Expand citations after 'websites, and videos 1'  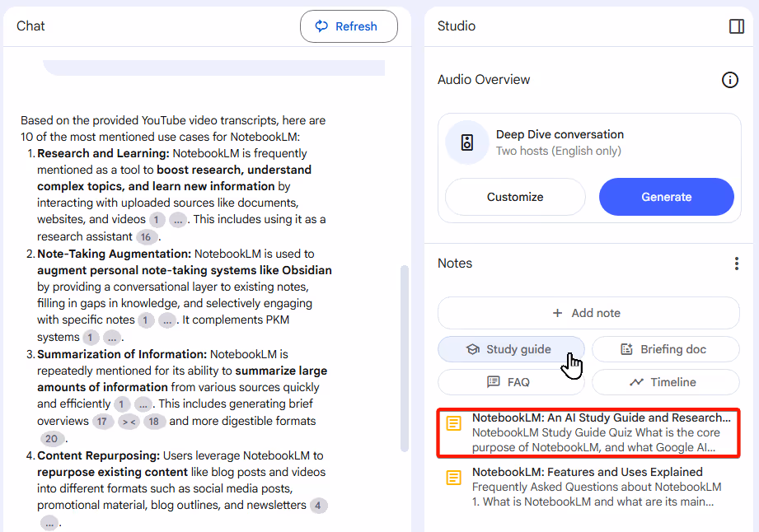178,220
